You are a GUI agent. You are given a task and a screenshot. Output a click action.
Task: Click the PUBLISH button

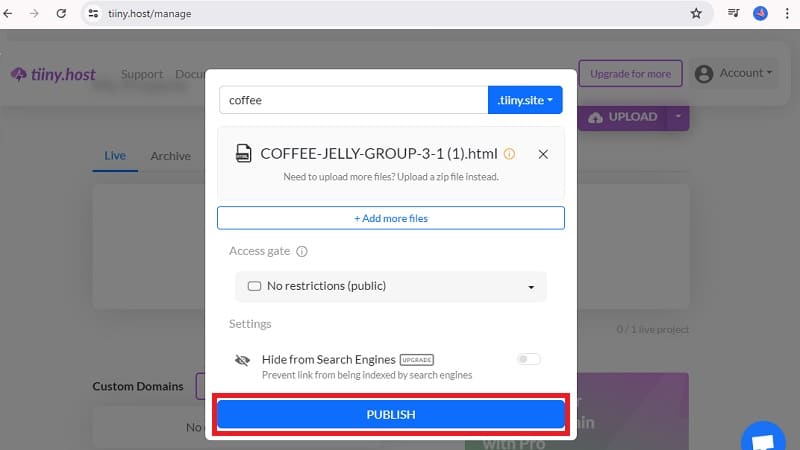391,414
